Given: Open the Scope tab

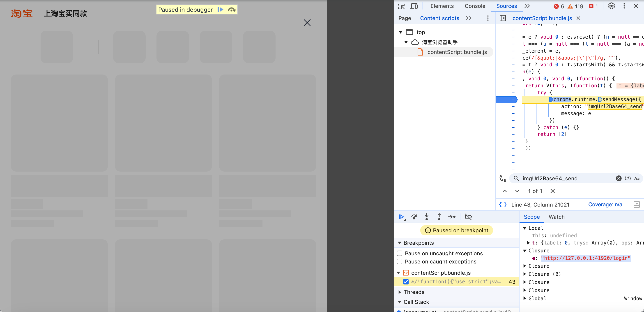Looking at the screenshot, I should 531,217.
